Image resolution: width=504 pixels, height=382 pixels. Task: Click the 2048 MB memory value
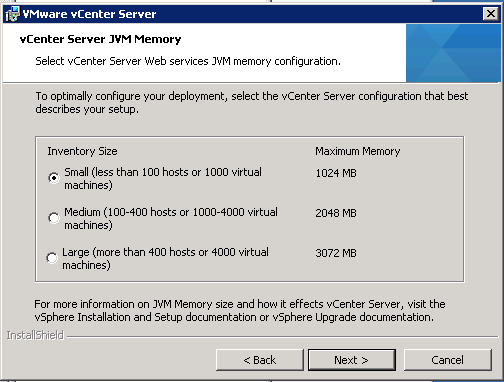pos(336,213)
